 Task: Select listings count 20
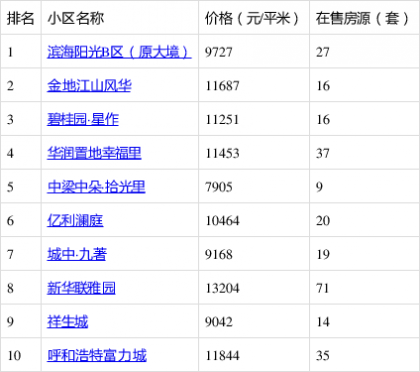coord(323,221)
